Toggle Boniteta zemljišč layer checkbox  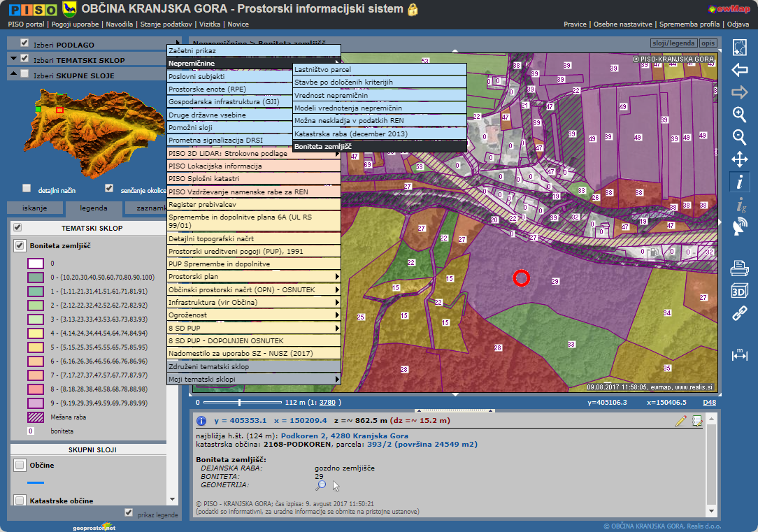pos(20,245)
